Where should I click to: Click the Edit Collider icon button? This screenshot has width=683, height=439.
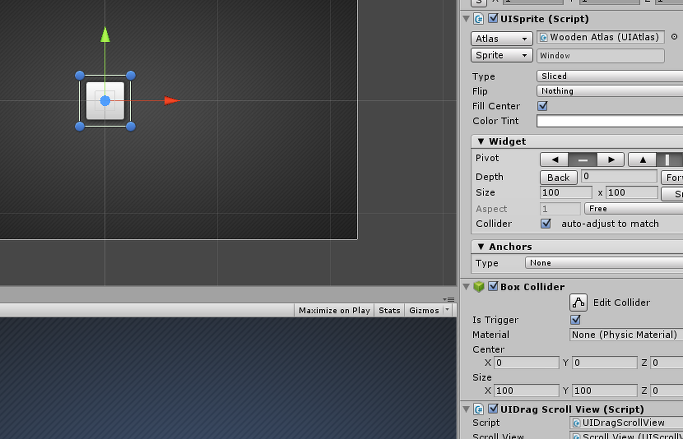coord(578,302)
